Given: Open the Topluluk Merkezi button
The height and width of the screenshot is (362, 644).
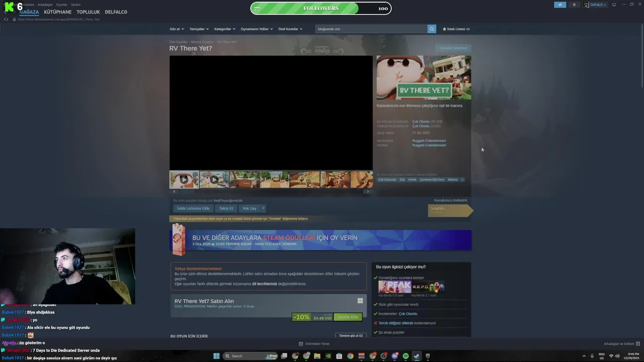Looking at the screenshot, I should (453, 48).
